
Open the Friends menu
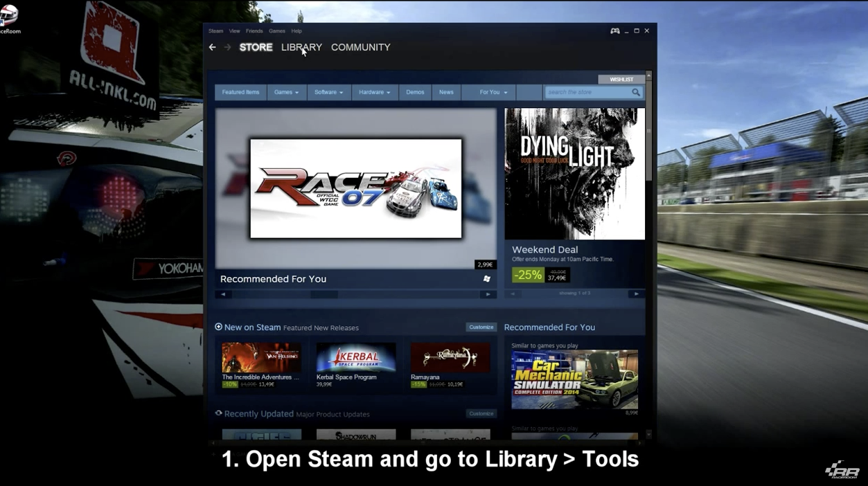click(x=254, y=31)
